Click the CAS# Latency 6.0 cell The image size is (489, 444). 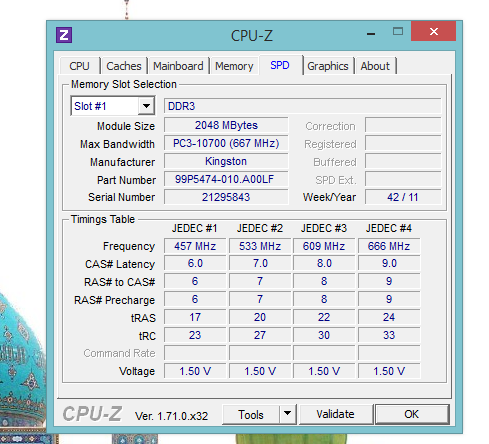(195, 263)
